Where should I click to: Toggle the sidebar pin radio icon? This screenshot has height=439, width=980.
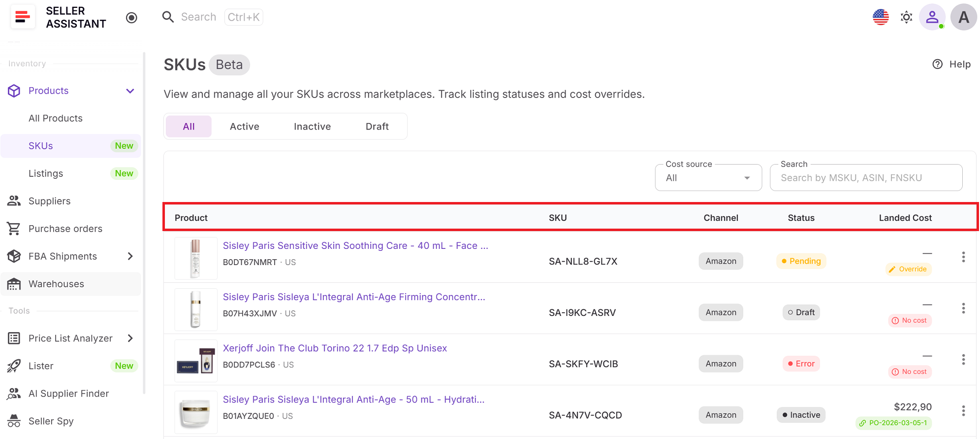pyautogui.click(x=131, y=18)
